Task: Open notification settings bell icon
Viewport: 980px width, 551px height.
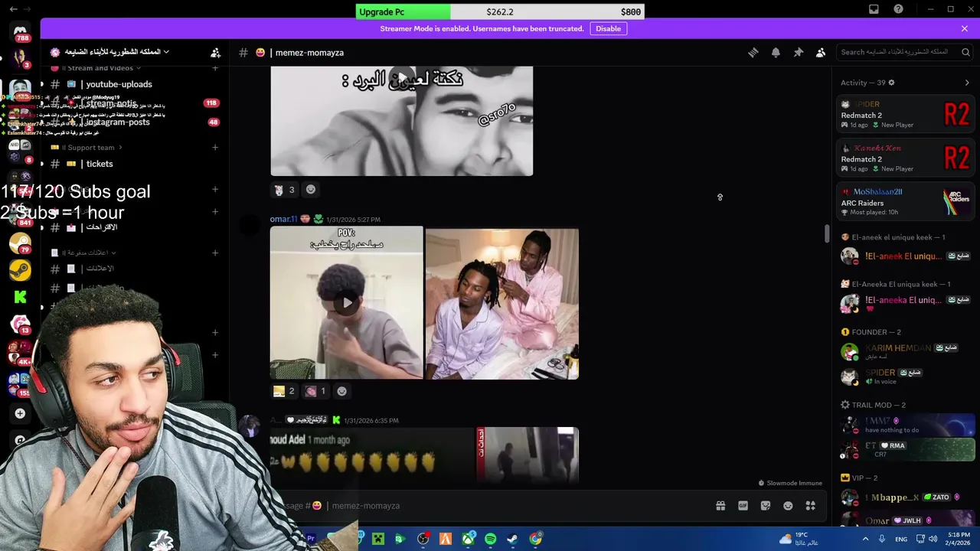Action: pyautogui.click(x=776, y=52)
